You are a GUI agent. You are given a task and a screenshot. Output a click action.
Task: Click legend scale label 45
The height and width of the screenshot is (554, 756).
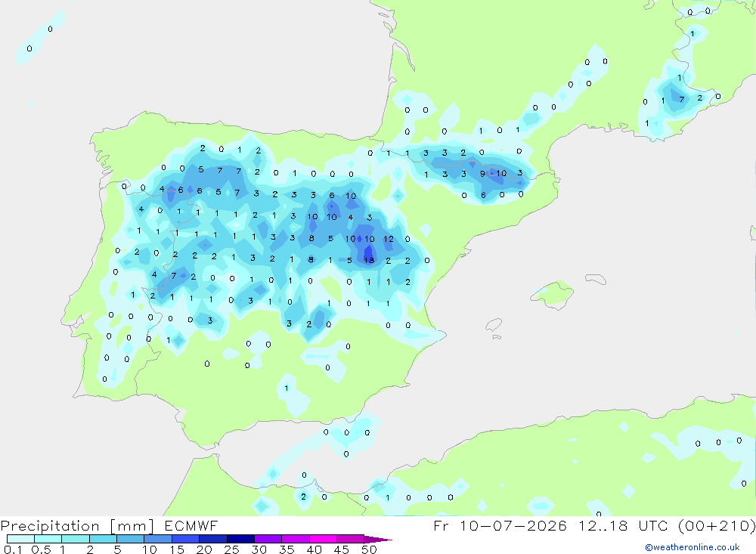[342, 549]
